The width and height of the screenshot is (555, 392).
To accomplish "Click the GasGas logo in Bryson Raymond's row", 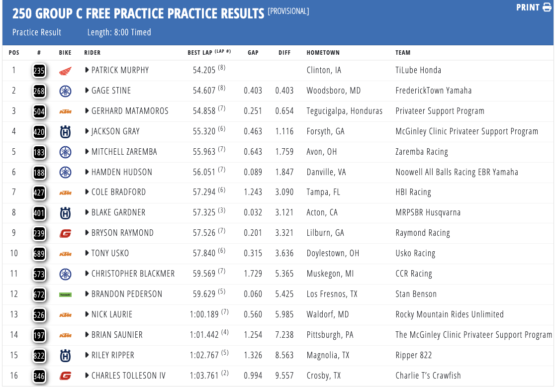I will [x=65, y=233].
